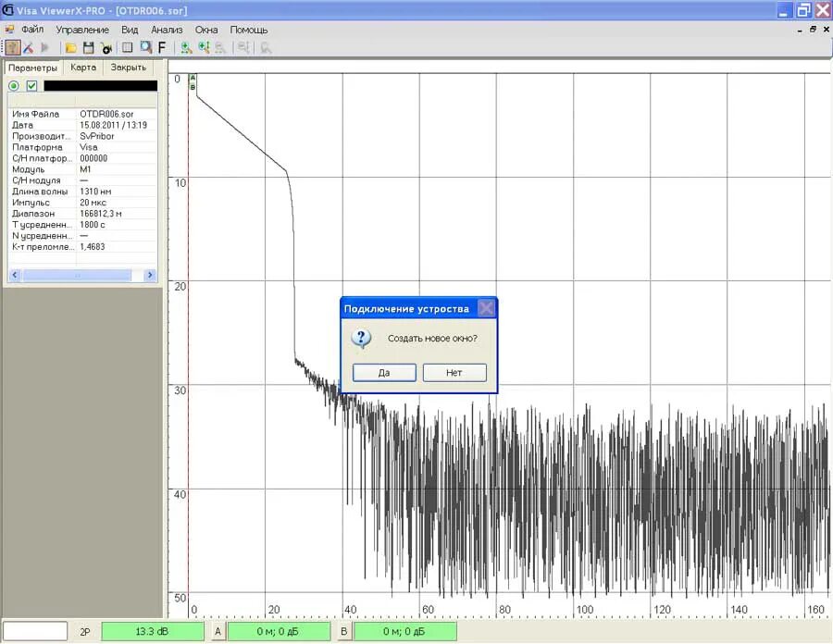Click the black trace color swatch
This screenshot has height=644, width=833.
pos(100,85)
